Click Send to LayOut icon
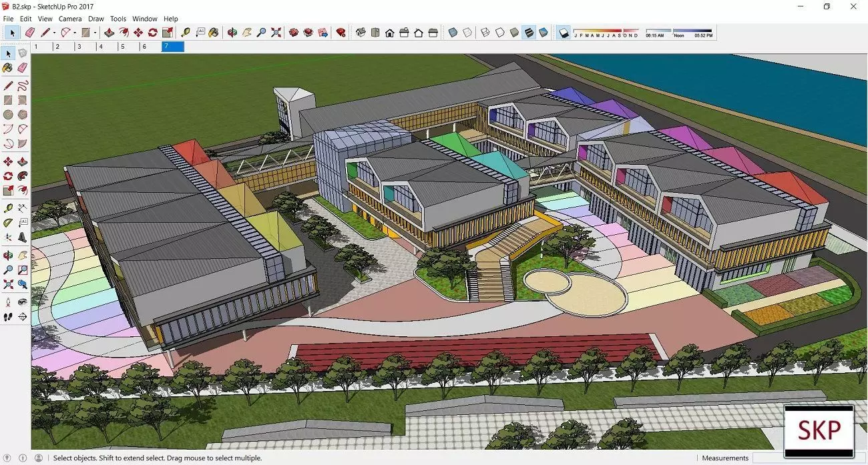 point(323,32)
